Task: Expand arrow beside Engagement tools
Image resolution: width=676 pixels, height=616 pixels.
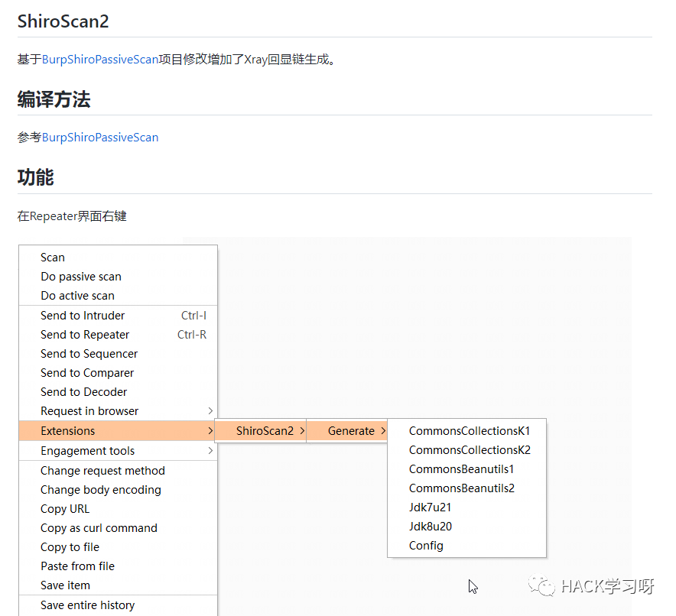Action: coord(210,451)
